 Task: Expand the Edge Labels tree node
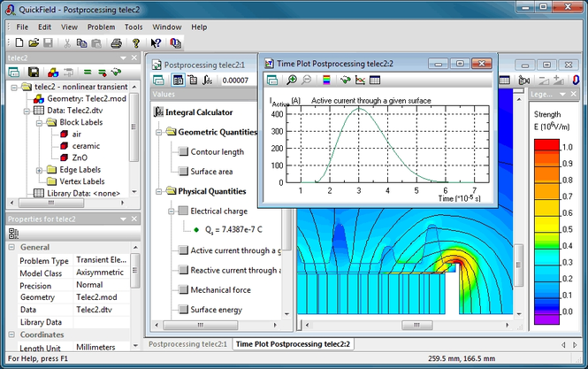click(39, 170)
